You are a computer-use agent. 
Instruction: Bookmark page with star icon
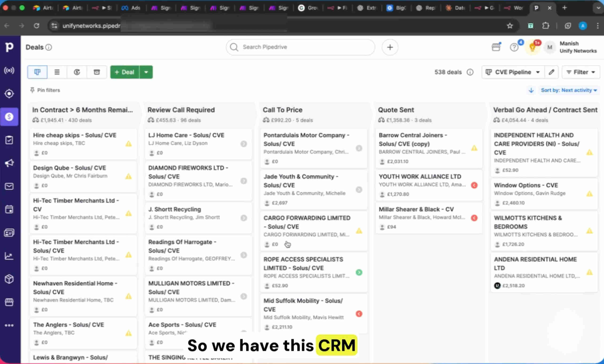click(510, 26)
